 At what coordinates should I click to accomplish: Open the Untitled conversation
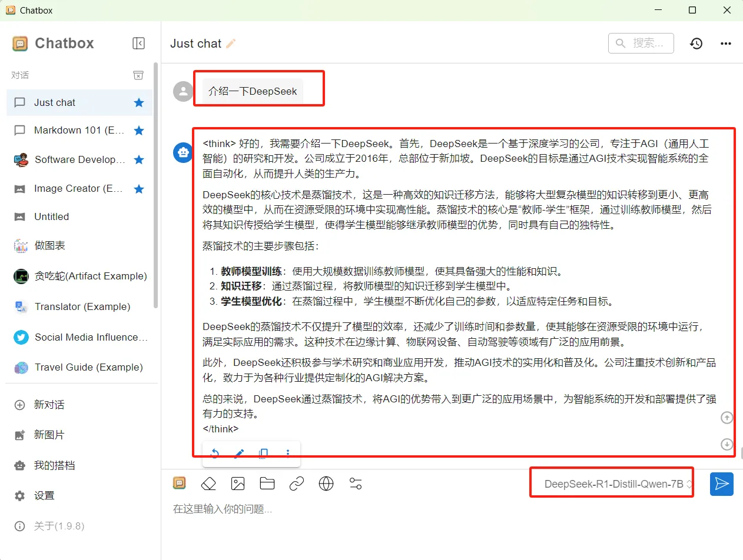pyautogui.click(x=79, y=216)
